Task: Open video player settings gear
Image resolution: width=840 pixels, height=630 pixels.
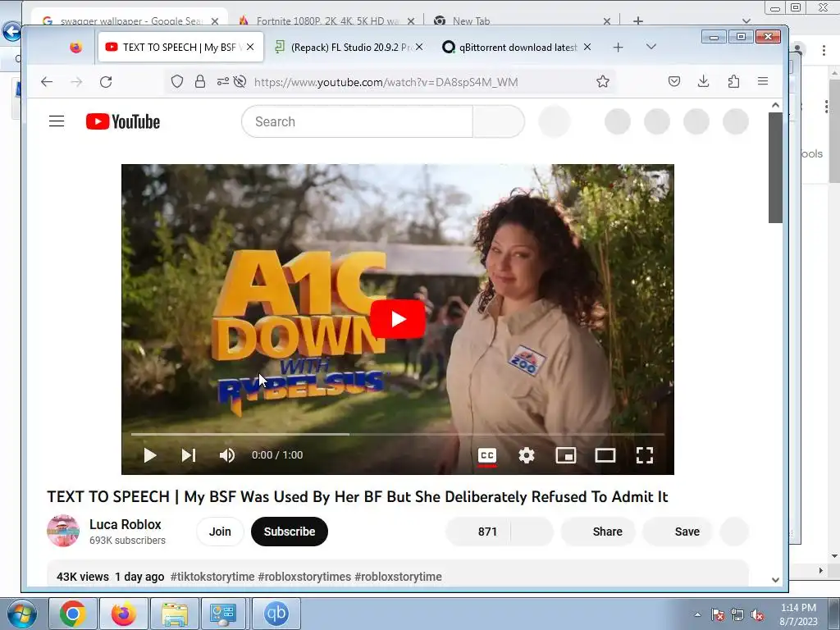Action: tap(527, 455)
